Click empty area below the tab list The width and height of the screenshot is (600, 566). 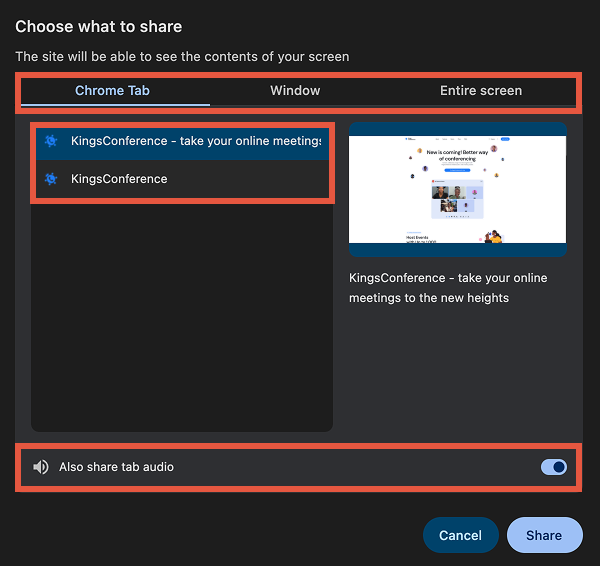pyautogui.click(x=181, y=320)
